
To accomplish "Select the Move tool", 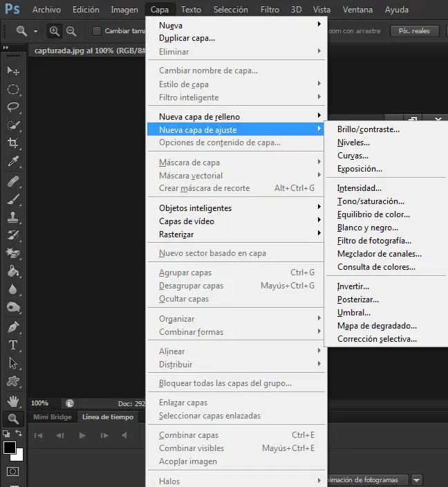I will click(x=13, y=71).
